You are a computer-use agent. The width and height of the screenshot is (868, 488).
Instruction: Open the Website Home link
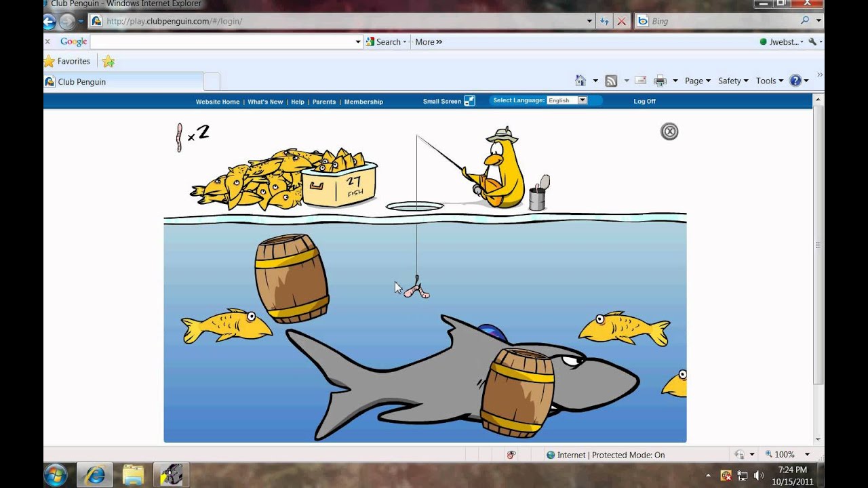point(218,102)
